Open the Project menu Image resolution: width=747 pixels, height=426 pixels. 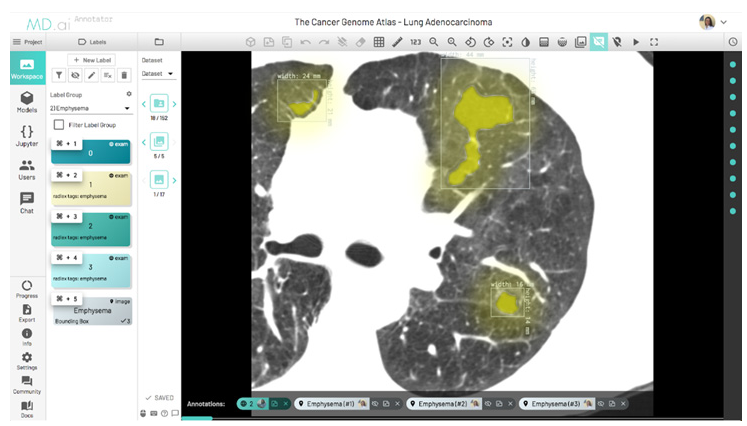[27, 42]
